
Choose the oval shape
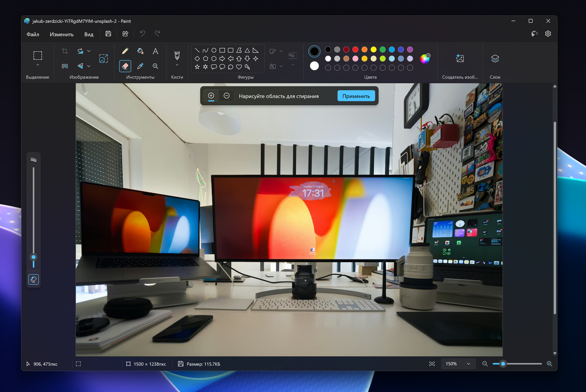tap(214, 50)
